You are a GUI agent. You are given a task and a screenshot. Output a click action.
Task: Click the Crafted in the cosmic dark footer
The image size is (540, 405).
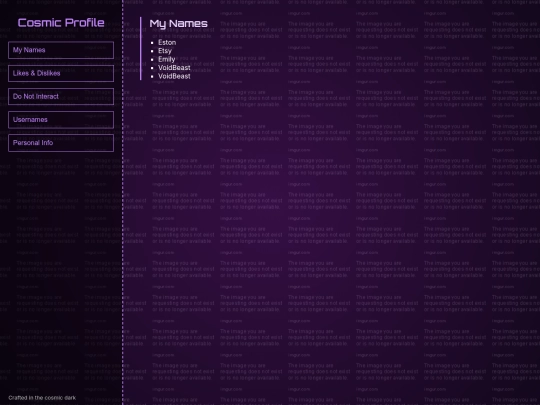42,398
